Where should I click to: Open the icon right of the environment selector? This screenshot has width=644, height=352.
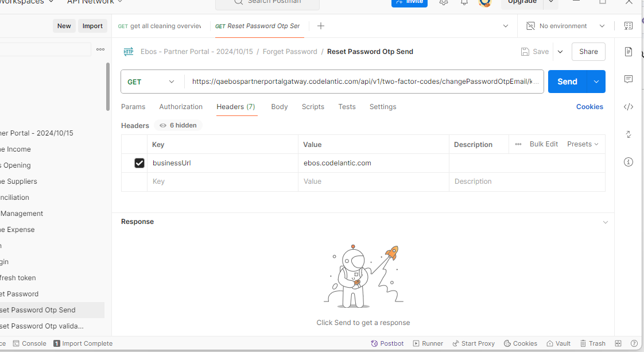[629, 26]
